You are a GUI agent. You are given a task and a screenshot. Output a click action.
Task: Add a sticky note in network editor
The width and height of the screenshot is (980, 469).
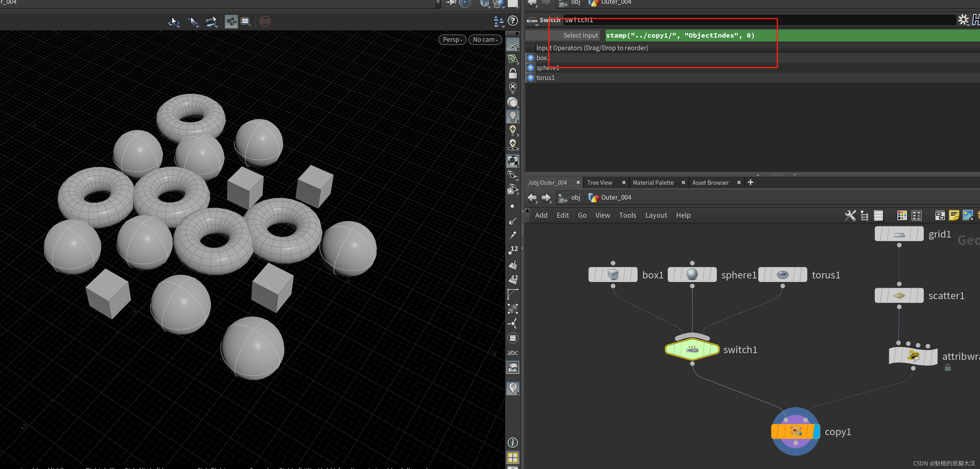(953, 215)
